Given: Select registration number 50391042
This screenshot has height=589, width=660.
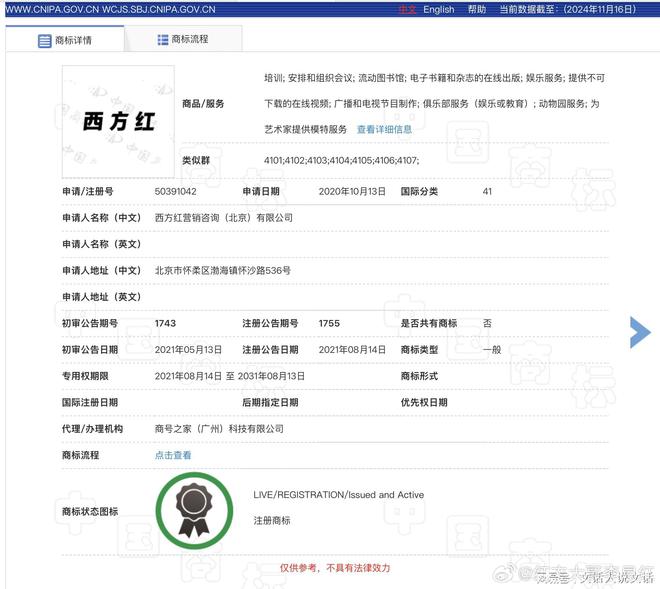Looking at the screenshot, I should pos(176,191).
